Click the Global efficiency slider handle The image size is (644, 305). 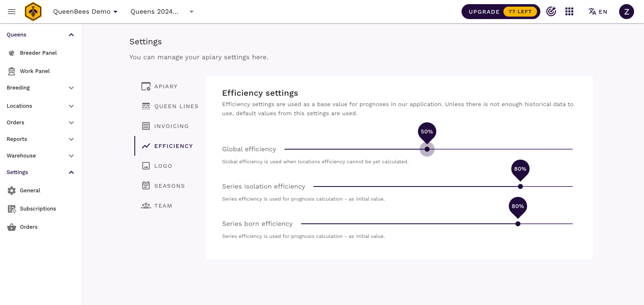[427, 149]
